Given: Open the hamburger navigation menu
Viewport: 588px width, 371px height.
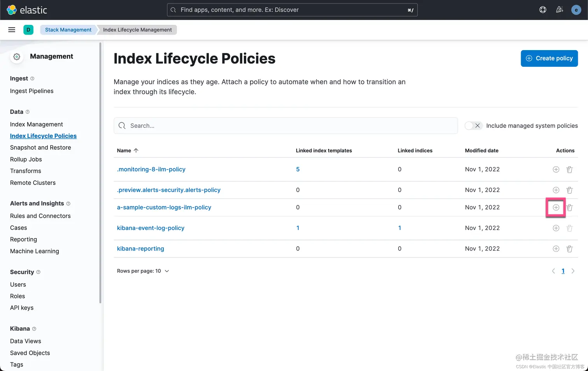Looking at the screenshot, I should [12, 30].
